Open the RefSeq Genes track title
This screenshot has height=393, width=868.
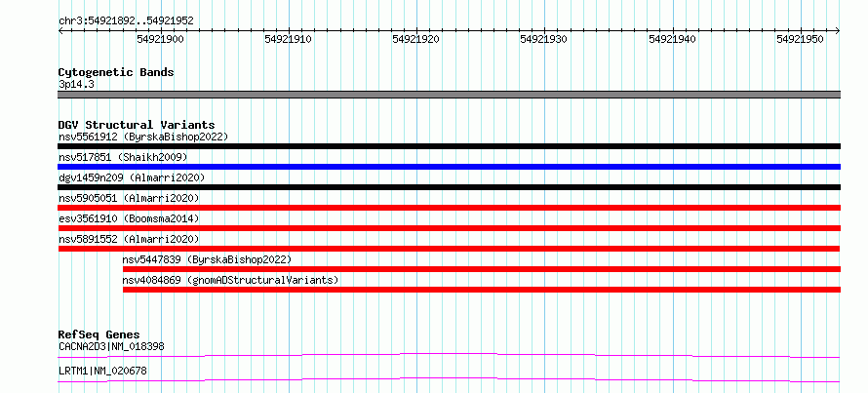coord(99,334)
